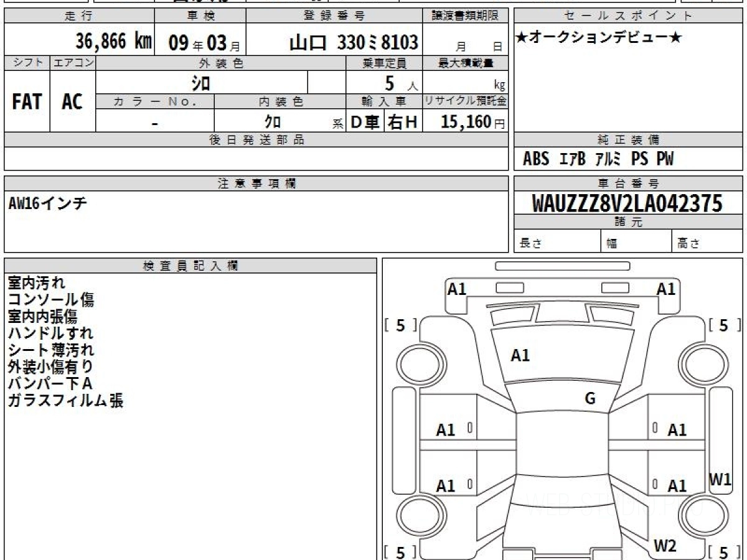Click the 最大積載量 header
Screen dimensions: 747x560
pyautogui.click(x=466, y=63)
